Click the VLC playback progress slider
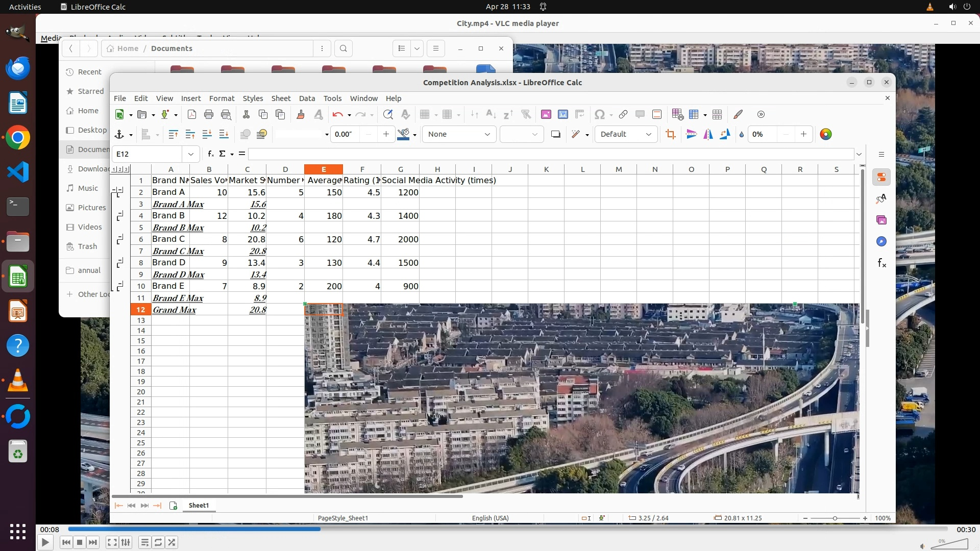 507,529
